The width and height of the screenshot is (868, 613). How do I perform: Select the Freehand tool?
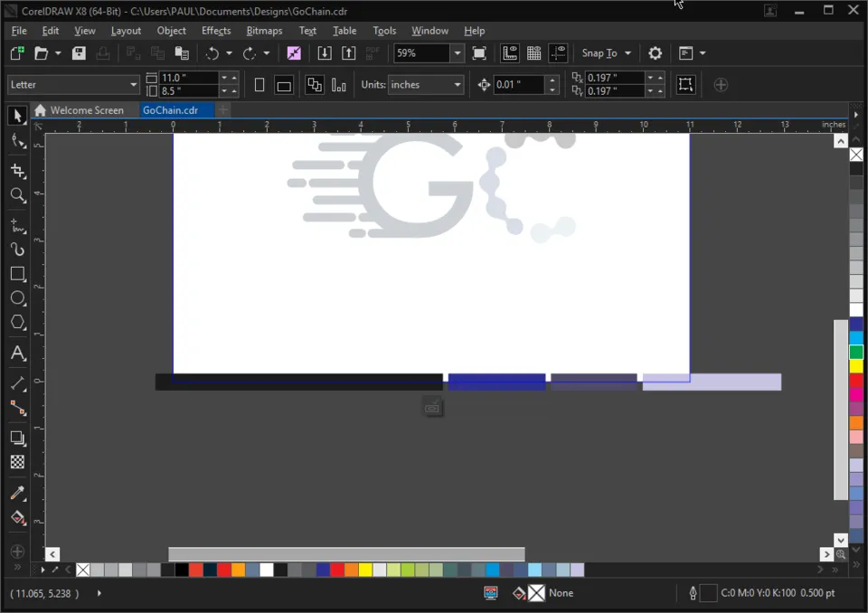point(17,225)
